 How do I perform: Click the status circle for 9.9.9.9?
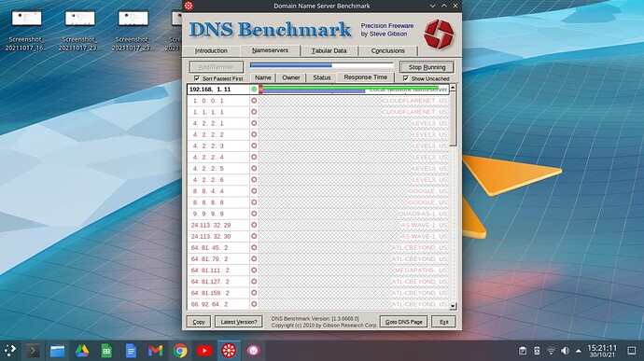point(254,214)
